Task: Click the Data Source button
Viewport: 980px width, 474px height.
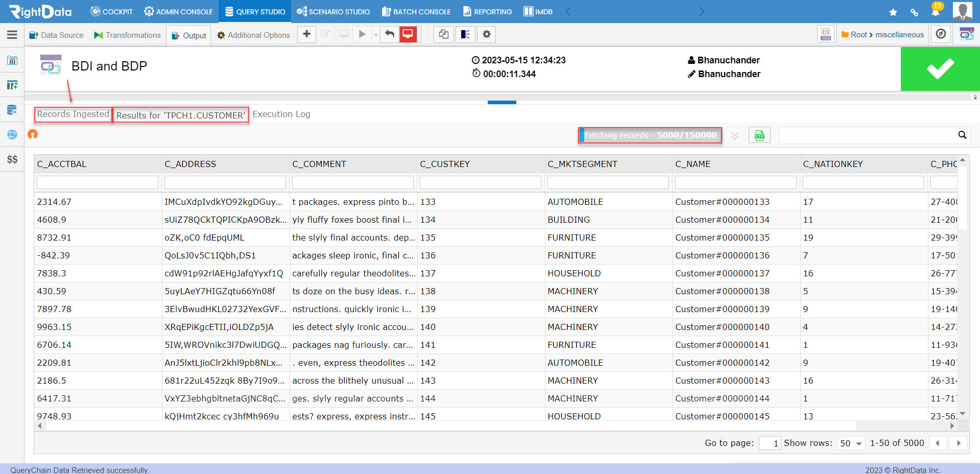Action: 56,35
